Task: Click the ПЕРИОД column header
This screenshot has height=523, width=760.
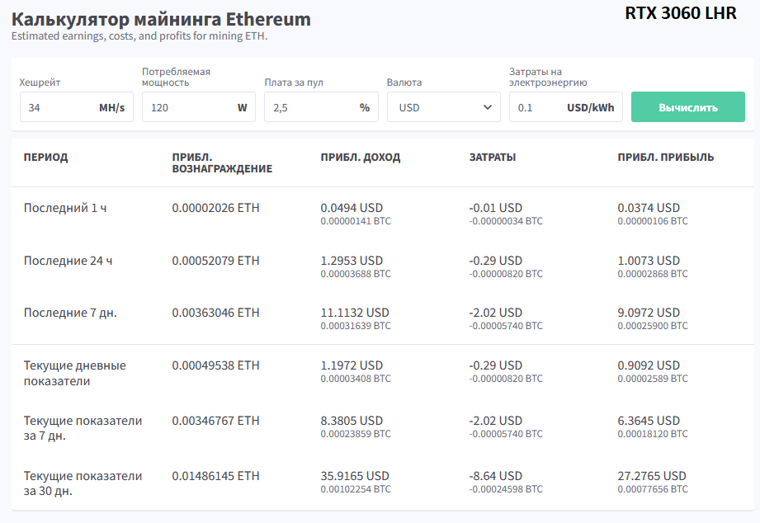Action: click(x=46, y=157)
